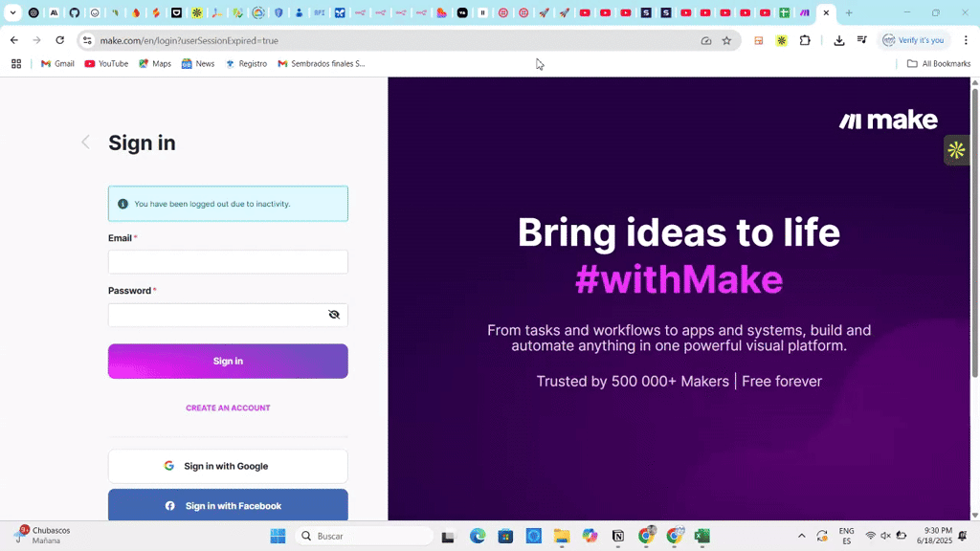The width and height of the screenshot is (980, 551).
Task: Open the clock showing 9:30 PM
Action: tap(934, 536)
